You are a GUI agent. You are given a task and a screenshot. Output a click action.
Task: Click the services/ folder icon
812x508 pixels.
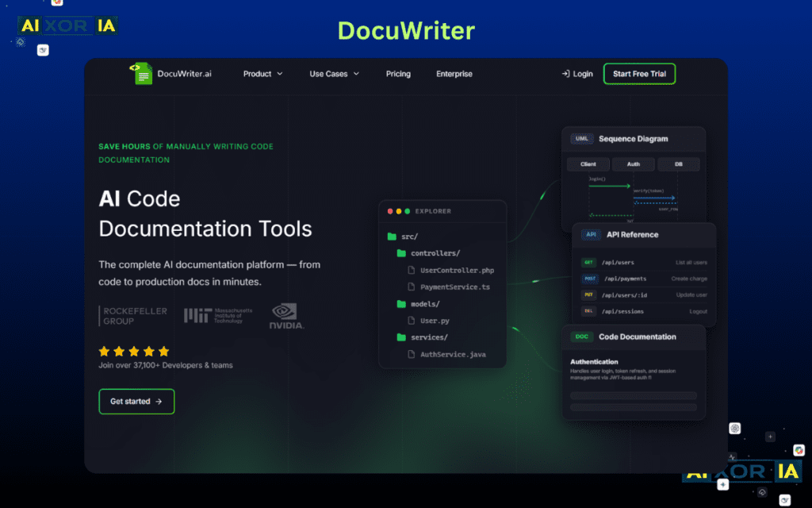point(400,337)
